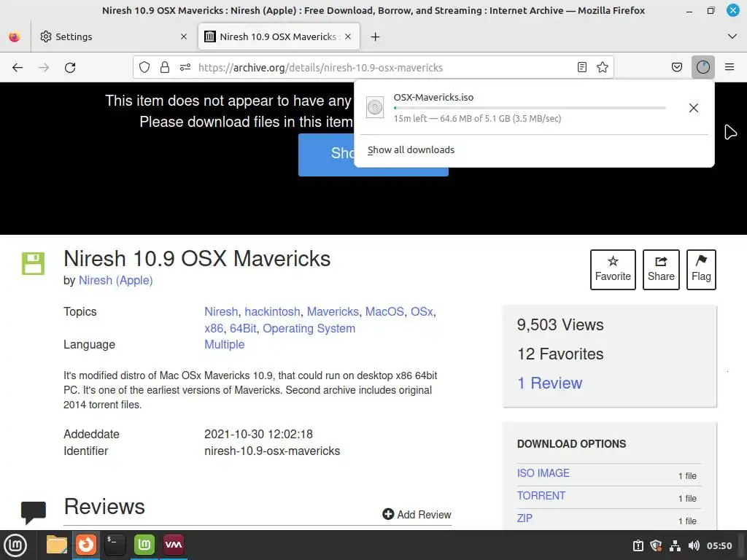This screenshot has height=560, width=747.
Task: Open Firefox application menu
Action: (729, 67)
